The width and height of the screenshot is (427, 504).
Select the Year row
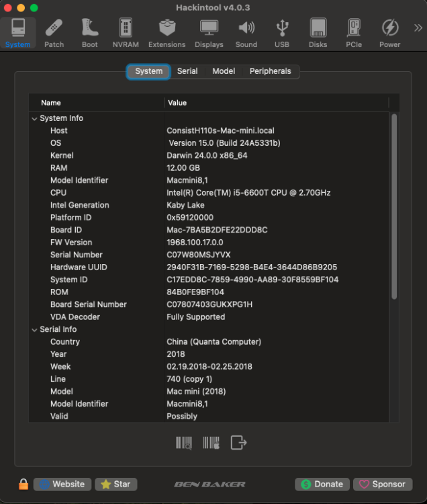coord(209,354)
